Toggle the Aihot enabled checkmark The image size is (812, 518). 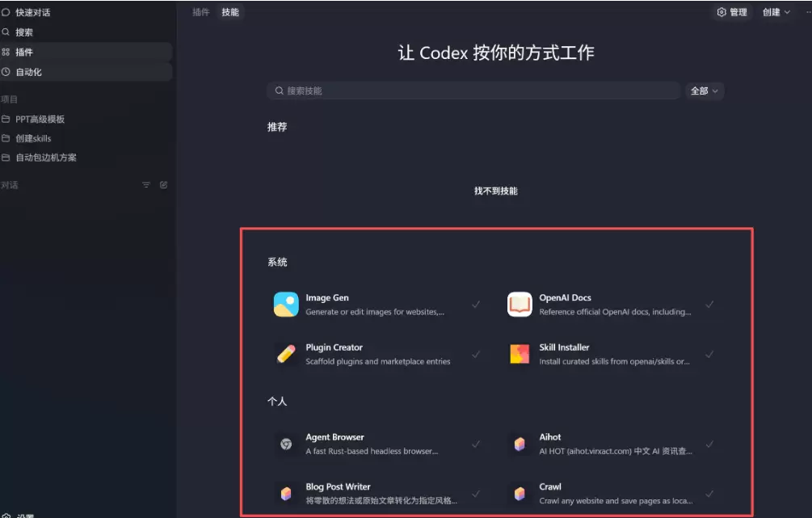point(709,444)
